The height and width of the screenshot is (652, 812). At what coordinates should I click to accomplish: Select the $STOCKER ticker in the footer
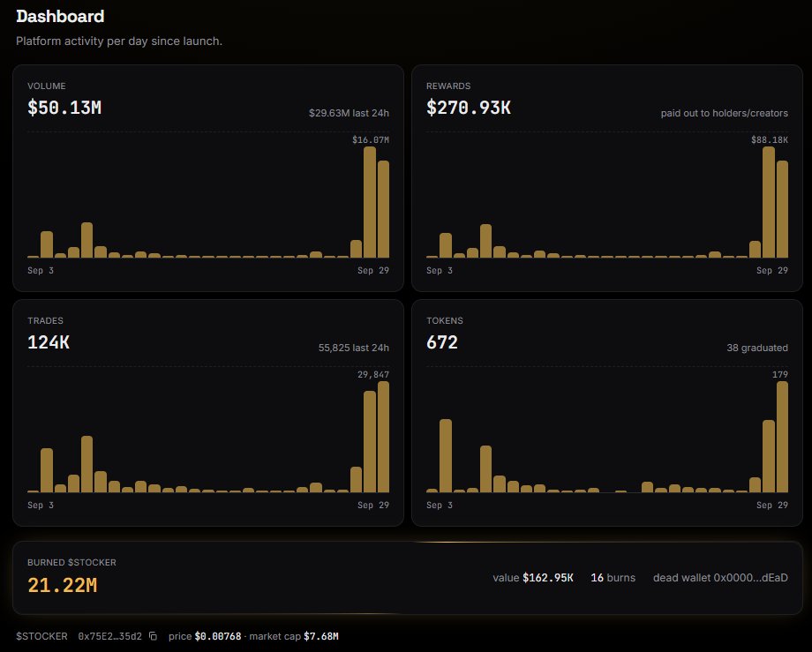pos(42,636)
